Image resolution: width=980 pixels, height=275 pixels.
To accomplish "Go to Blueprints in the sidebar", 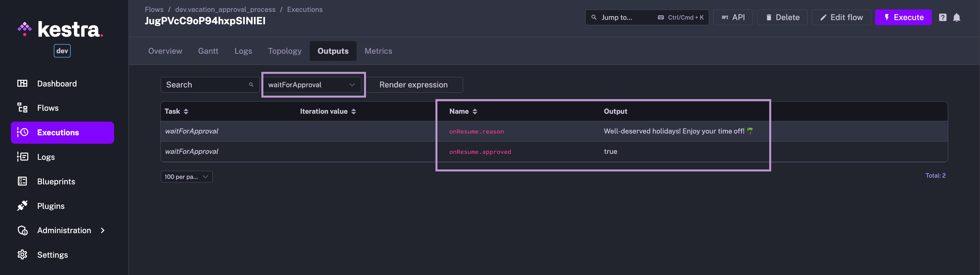I will click(56, 182).
